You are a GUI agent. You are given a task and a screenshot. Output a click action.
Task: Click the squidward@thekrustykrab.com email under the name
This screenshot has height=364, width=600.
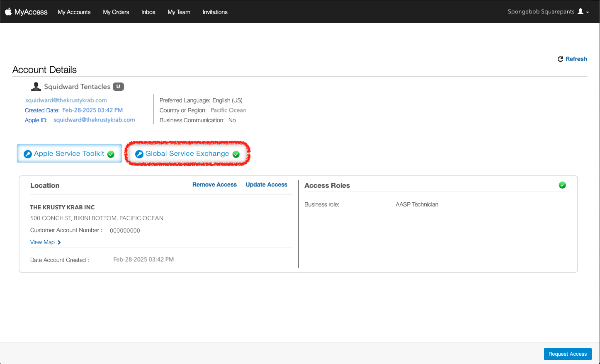pyautogui.click(x=66, y=100)
